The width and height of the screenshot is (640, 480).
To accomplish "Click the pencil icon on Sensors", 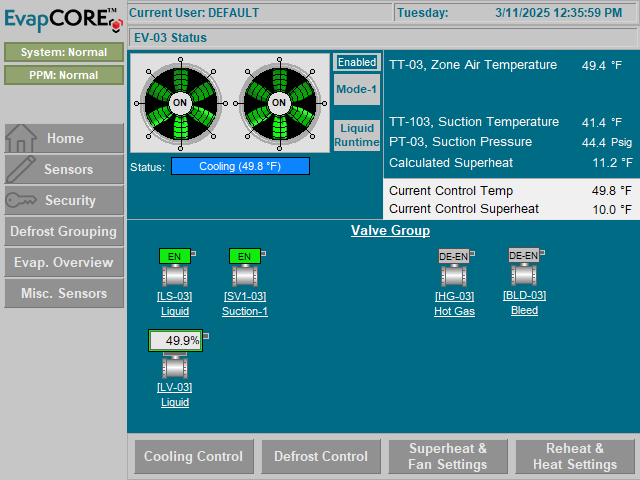I will (21, 169).
